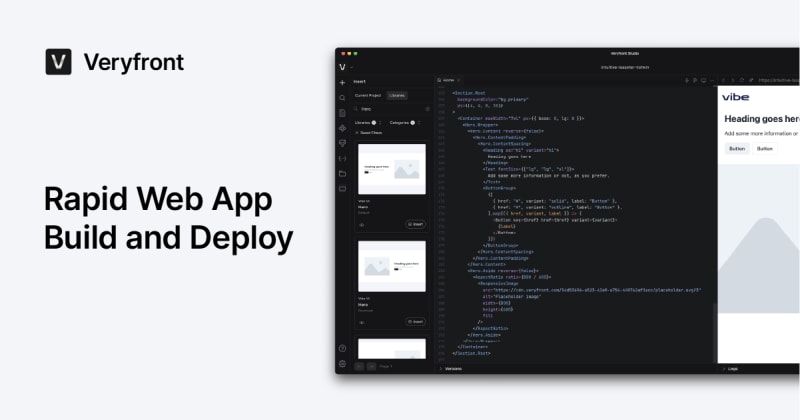This screenshot has height=420, width=800.
Task: Toggle preview eye icon on second Hero card
Action: 362,321
